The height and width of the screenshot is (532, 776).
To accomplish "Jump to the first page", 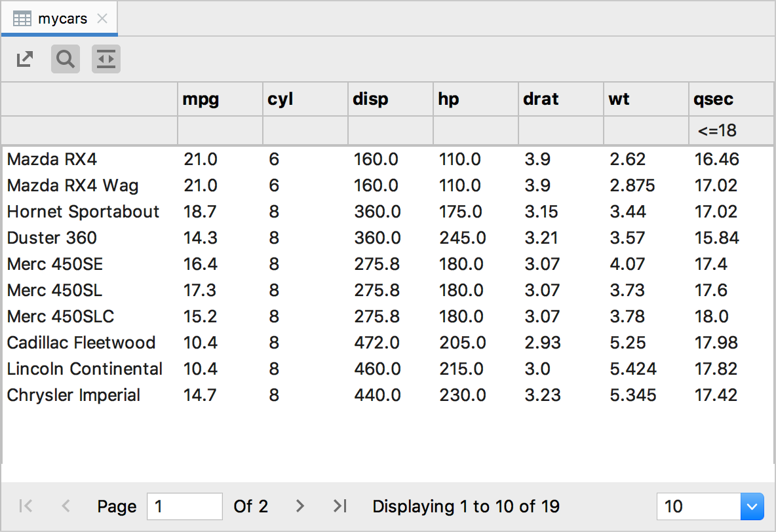I will tap(25, 506).
